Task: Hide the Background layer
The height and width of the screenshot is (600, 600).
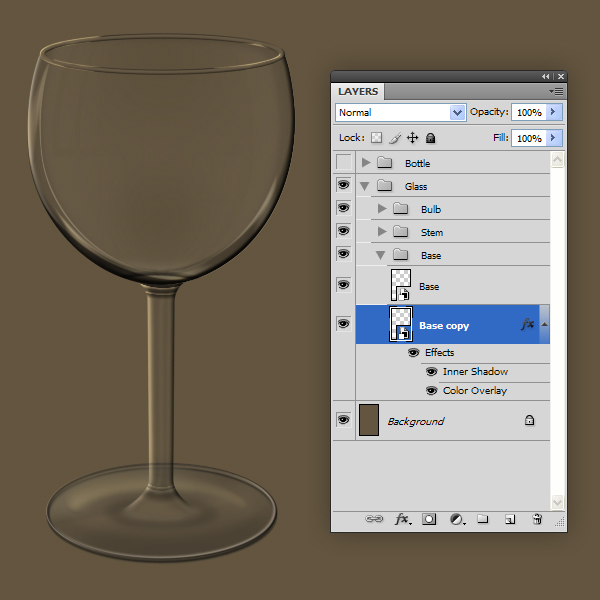Action: point(344,419)
